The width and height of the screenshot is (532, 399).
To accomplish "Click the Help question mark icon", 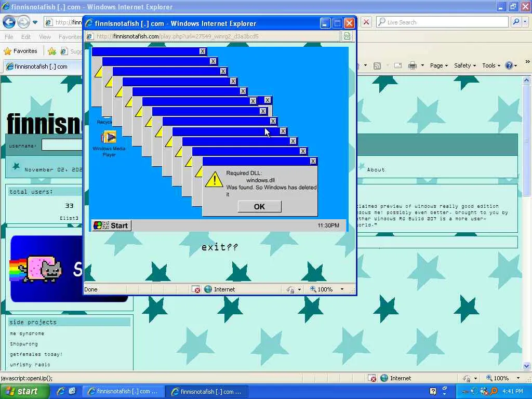I will click(x=509, y=65).
